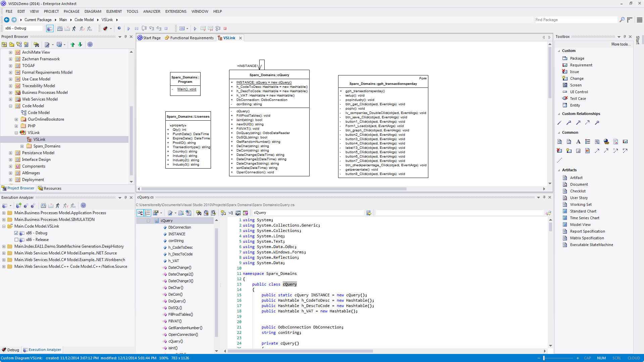Select the Package tool in Toolbox

[x=577, y=58]
